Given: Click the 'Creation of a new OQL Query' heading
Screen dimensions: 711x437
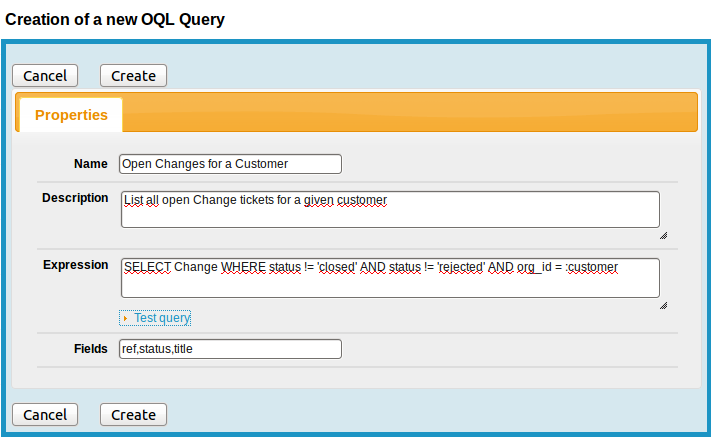Looking at the screenshot, I should [115, 19].
